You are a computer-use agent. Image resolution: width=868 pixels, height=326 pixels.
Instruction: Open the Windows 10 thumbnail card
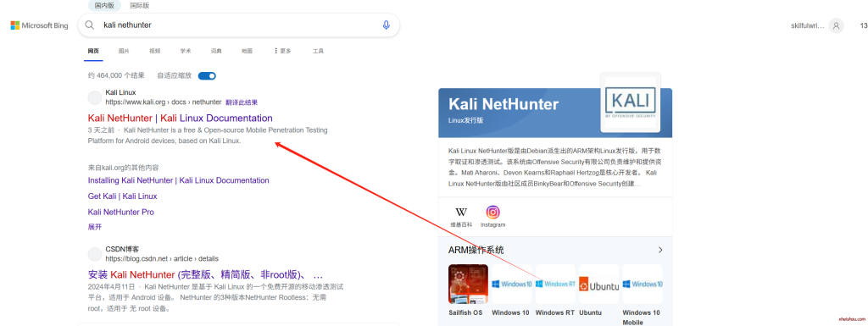coord(511,284)
